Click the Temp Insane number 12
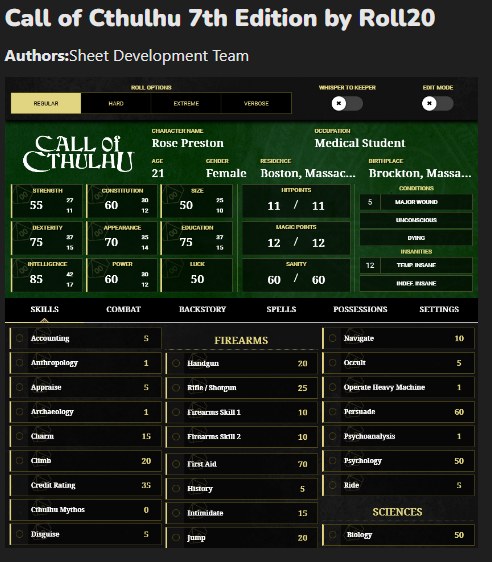This screenshot has height=562, width=492. 370,265
